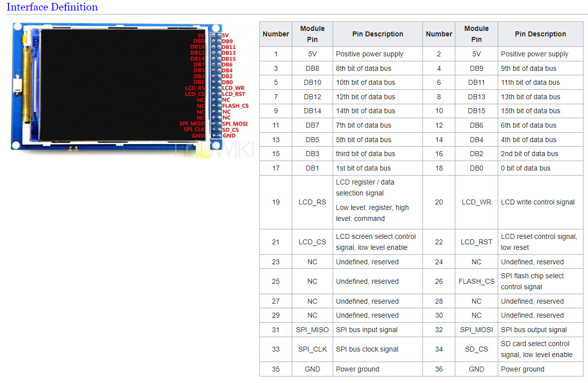The width and height of the screenshot is (588, 383).
Task: Select the '0 bit of data bus' cell
Action: click(x=541, y=168)
